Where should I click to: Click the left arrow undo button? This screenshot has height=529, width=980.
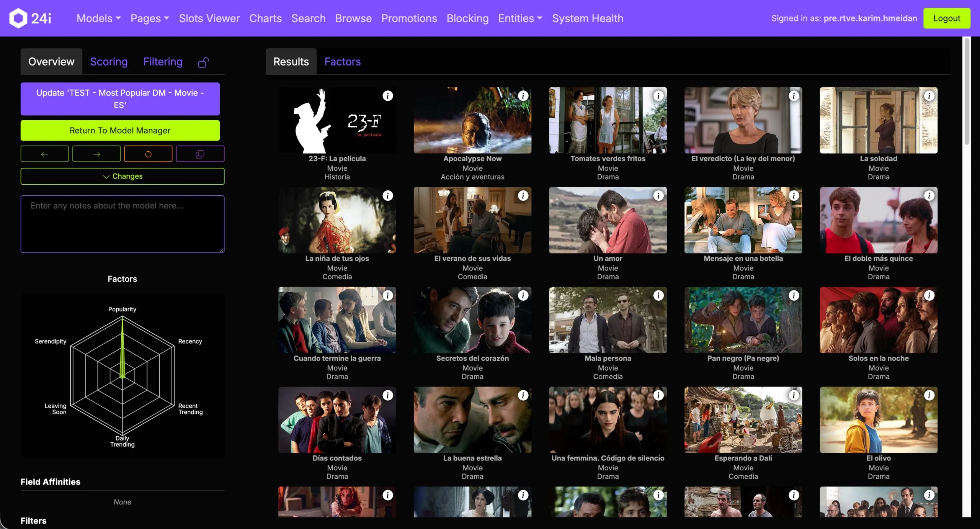[44, 154]
